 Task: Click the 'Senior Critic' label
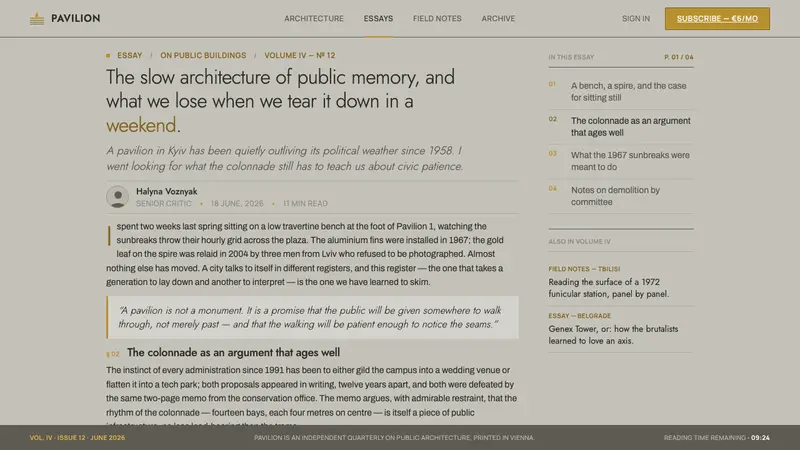164,204
